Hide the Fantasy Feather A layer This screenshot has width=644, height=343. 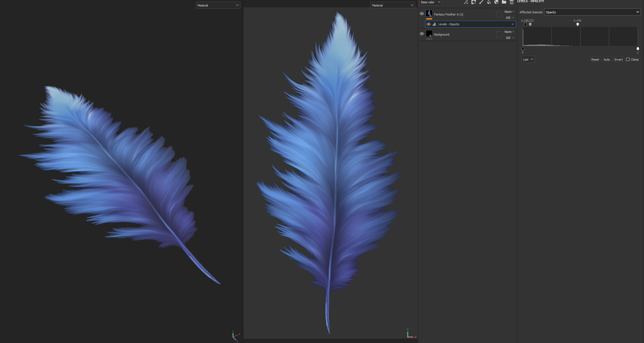coord(422,14)
